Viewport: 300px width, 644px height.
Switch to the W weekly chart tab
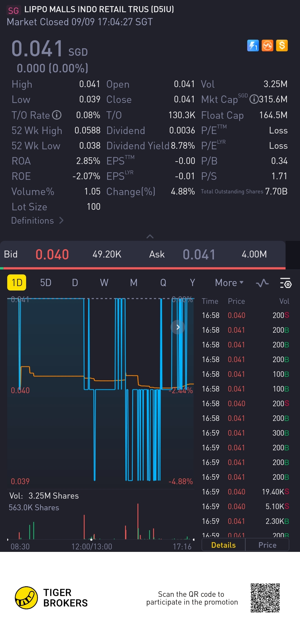(104, 283)
